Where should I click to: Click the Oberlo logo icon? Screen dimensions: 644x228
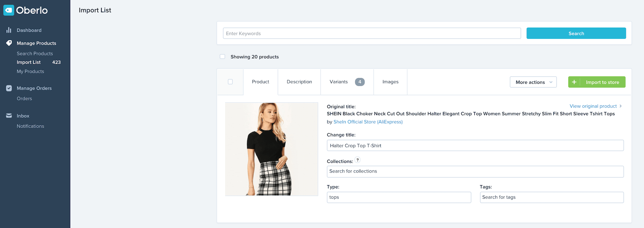point(8,10)
